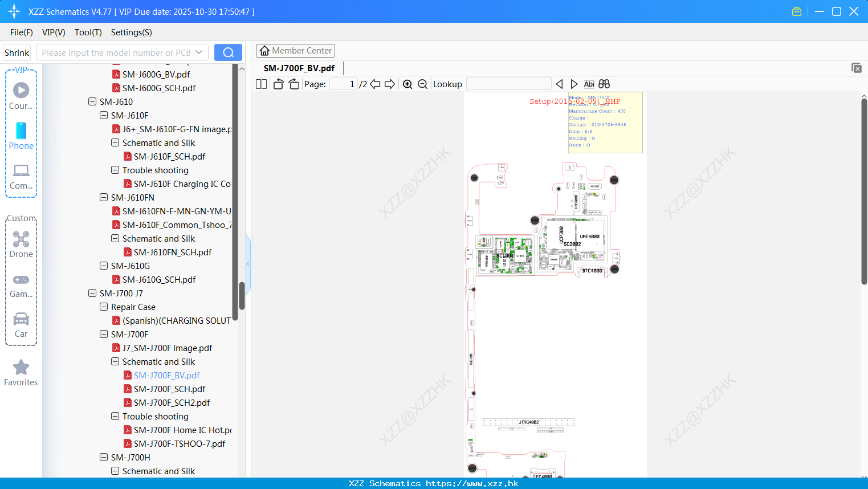868x489 pixels.
Task: Click the Lookup text field
Action: tap(509, 84)
